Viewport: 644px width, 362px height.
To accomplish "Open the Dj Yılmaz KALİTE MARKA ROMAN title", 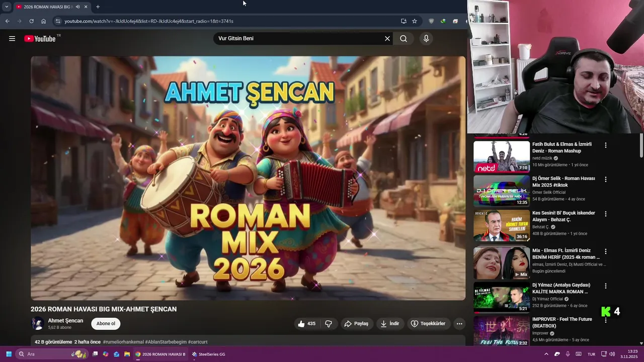I will (x=561, y=288).
